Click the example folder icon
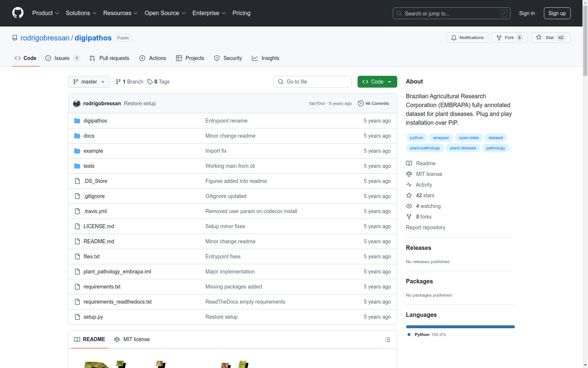The height and width of the screenshot is (368, 588). pyautogui.click(x=77, y=151)
